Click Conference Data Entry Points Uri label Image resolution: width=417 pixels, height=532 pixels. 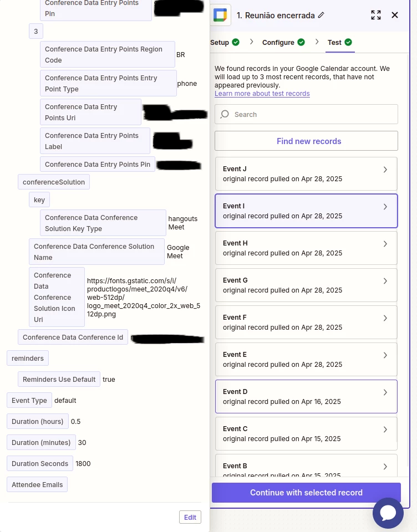[x=90, y=112]
